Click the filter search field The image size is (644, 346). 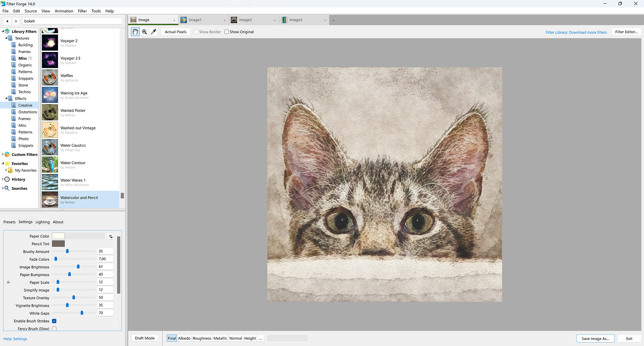coord(72,21)
